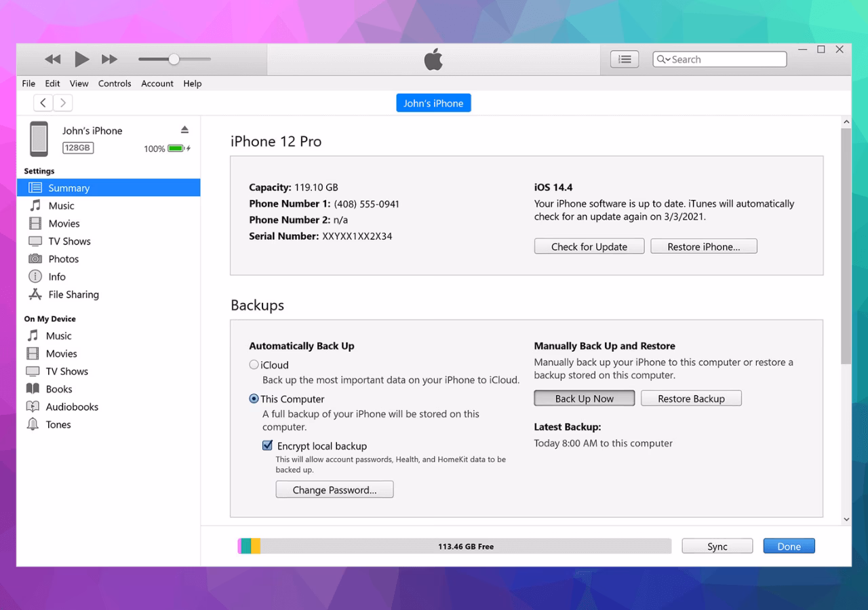This screenshot has height=610, width=868.
Task: Navigate back with the left arrow
Action: 43,102
